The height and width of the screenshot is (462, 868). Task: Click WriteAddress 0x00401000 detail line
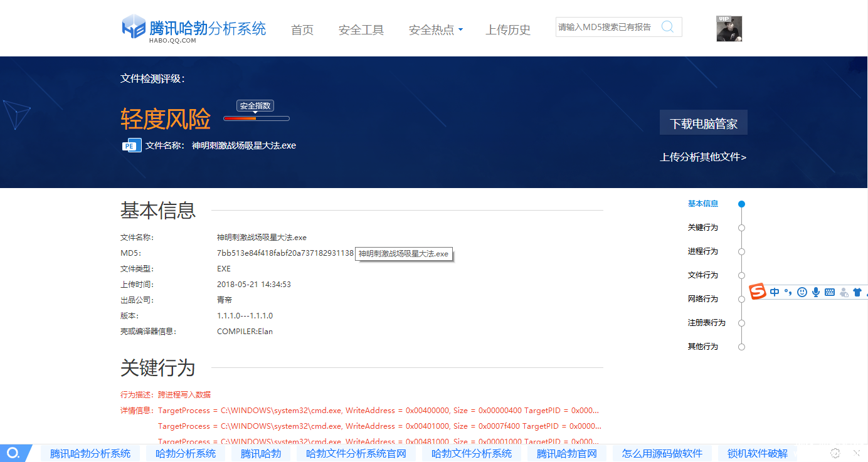(x=378, y=426)
